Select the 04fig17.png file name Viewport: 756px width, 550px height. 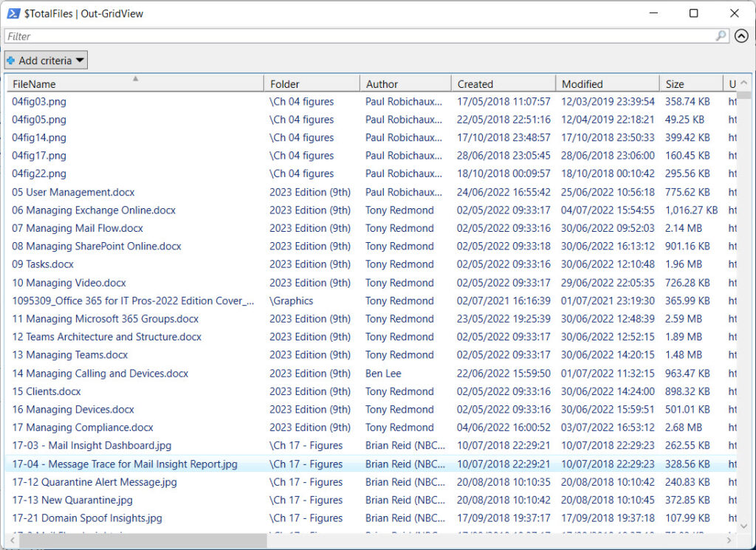39,156
